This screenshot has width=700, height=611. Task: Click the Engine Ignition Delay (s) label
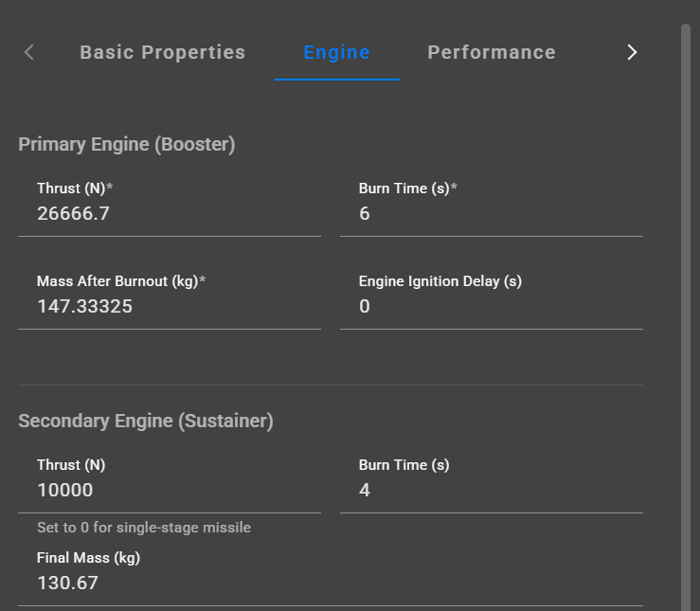(x=440, y=281)
